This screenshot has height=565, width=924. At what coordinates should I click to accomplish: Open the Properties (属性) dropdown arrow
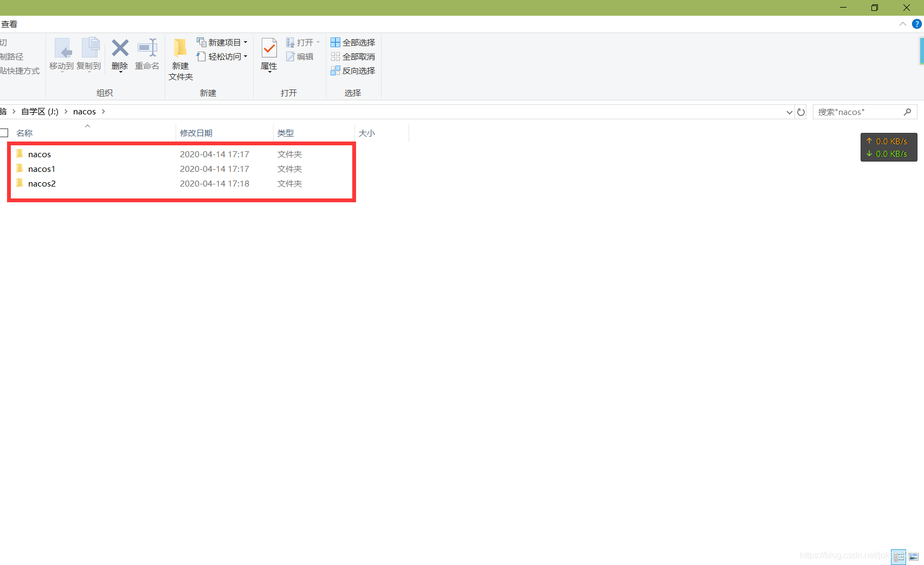click(269, 72)
